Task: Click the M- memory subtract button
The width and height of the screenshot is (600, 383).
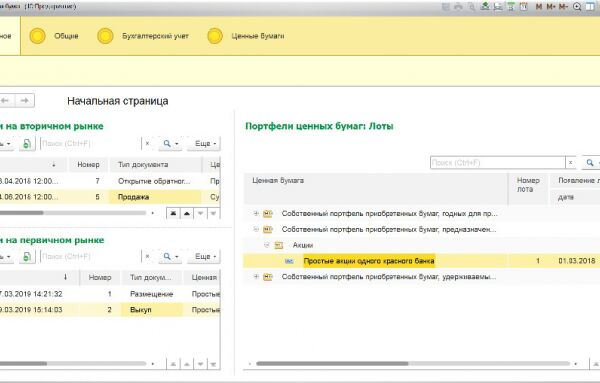Action: point(563,7)
